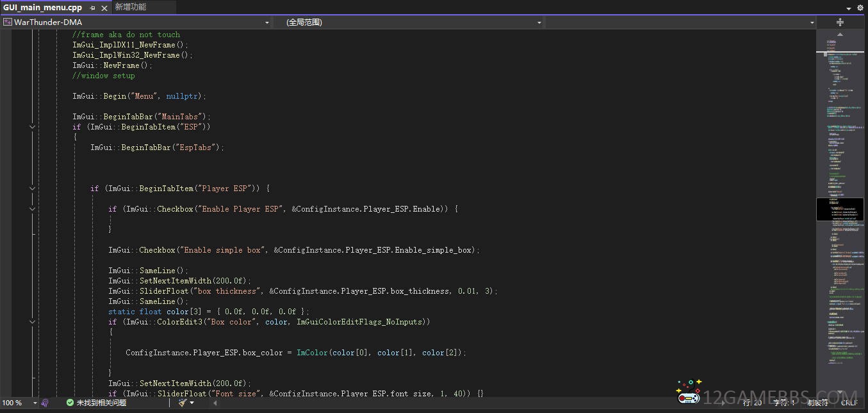Collapse the "Player ESP" tab item block

click(32, 189)
